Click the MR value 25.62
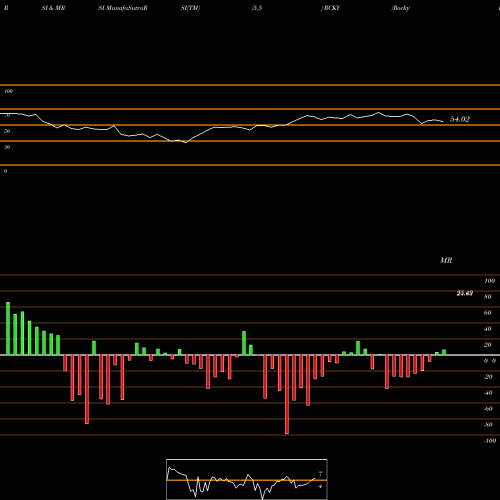The height and width of the screenshot is (500, 500). [x=465, y=293]
